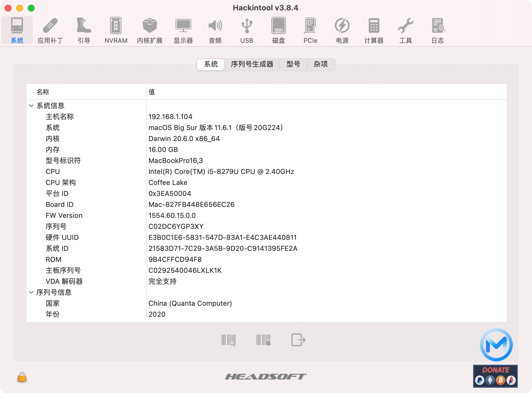The image size is (532, 393).
Task: Click the 0x3EA50004 platform value
Action: click(x=170, y=194)
